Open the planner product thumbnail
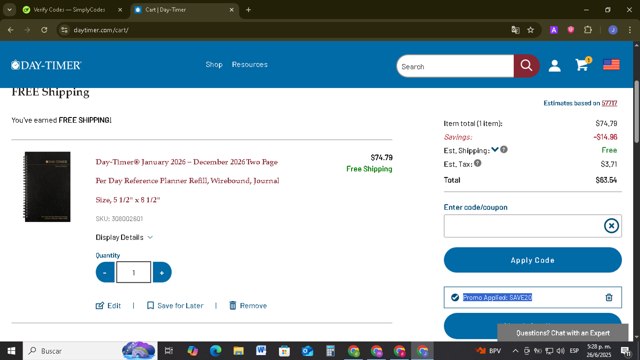 [47, 187]
